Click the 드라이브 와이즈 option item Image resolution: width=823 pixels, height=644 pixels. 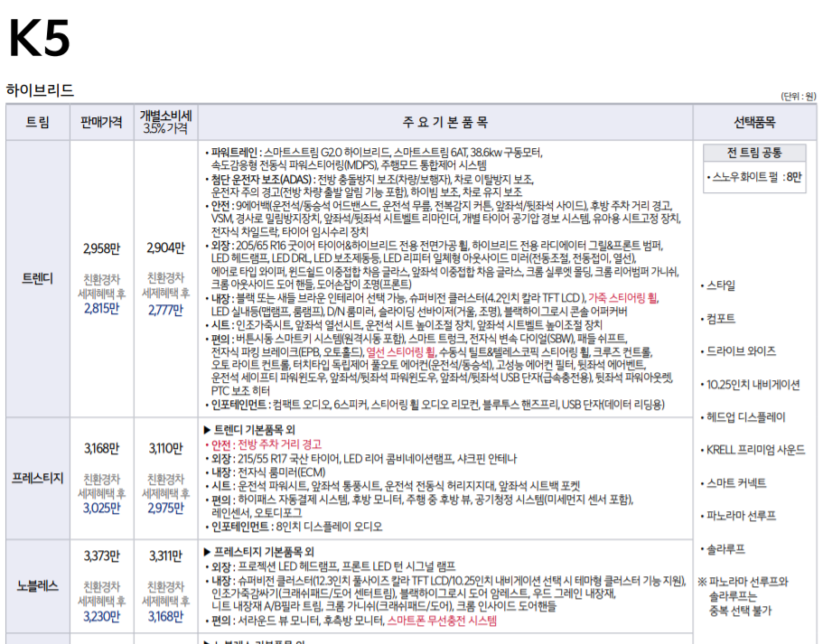pos(738,351)
